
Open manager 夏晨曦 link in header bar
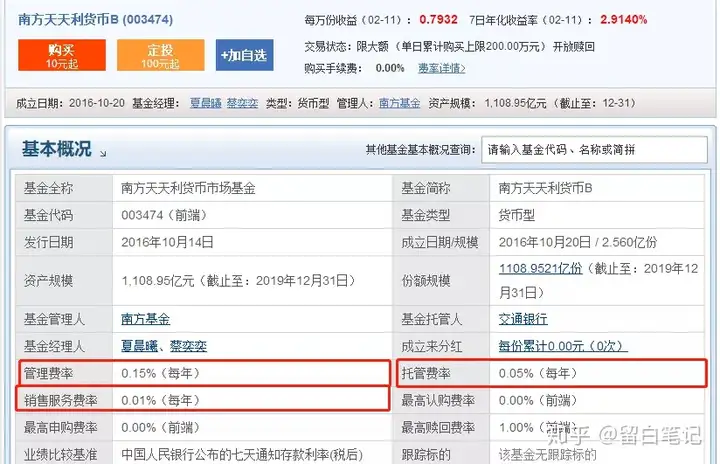[x=206, y=103]
